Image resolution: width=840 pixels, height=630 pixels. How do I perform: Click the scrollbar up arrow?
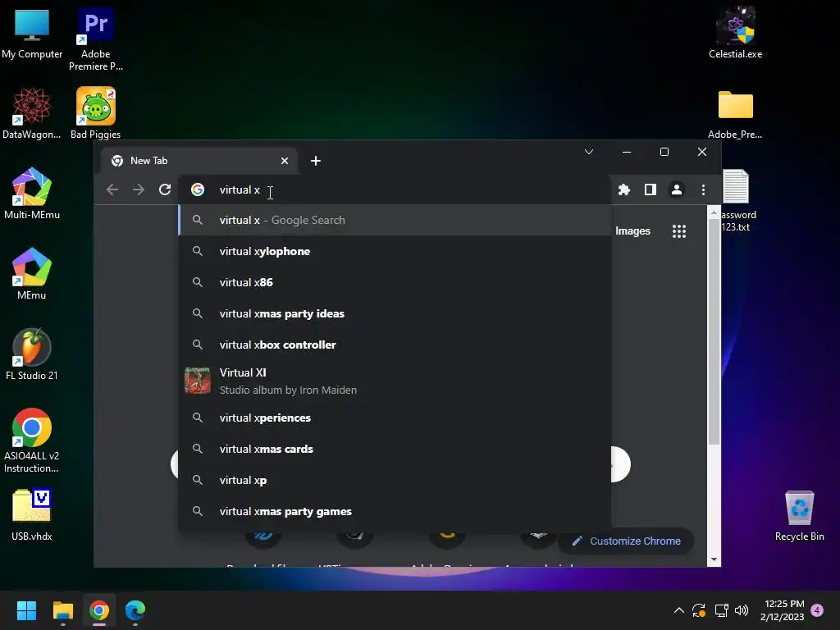click(714, 212)
